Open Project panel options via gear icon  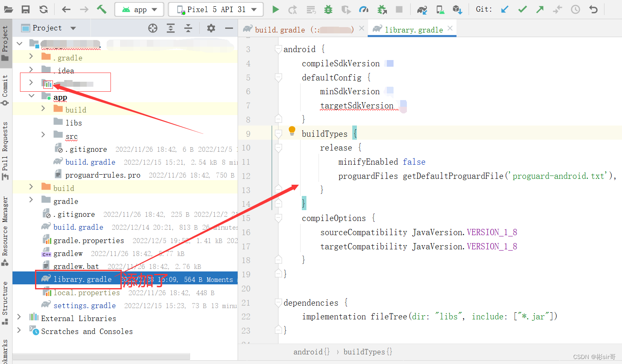pos(211,28)
